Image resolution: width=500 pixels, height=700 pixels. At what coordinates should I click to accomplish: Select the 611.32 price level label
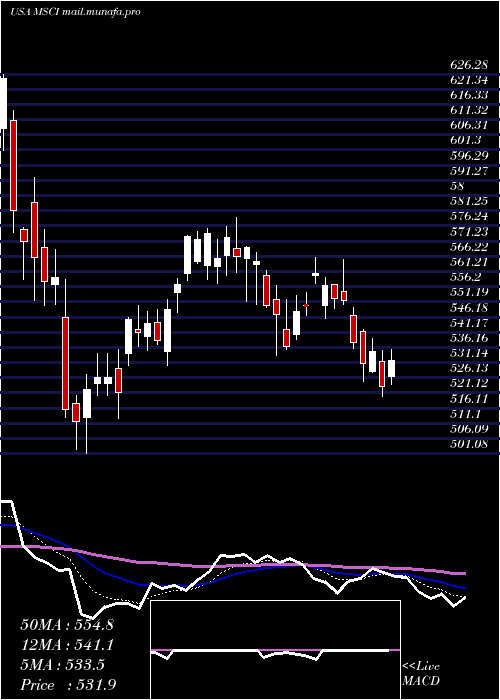(x=469, y=110)
